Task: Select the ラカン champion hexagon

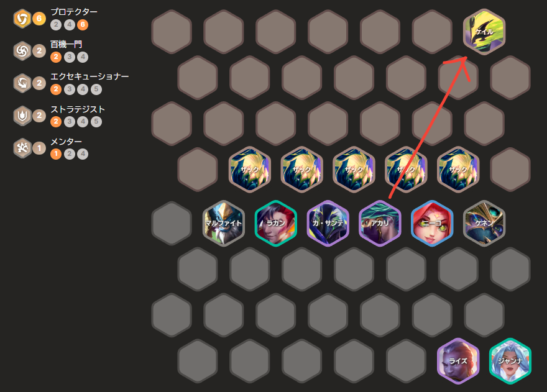Action: pos(275,223)
